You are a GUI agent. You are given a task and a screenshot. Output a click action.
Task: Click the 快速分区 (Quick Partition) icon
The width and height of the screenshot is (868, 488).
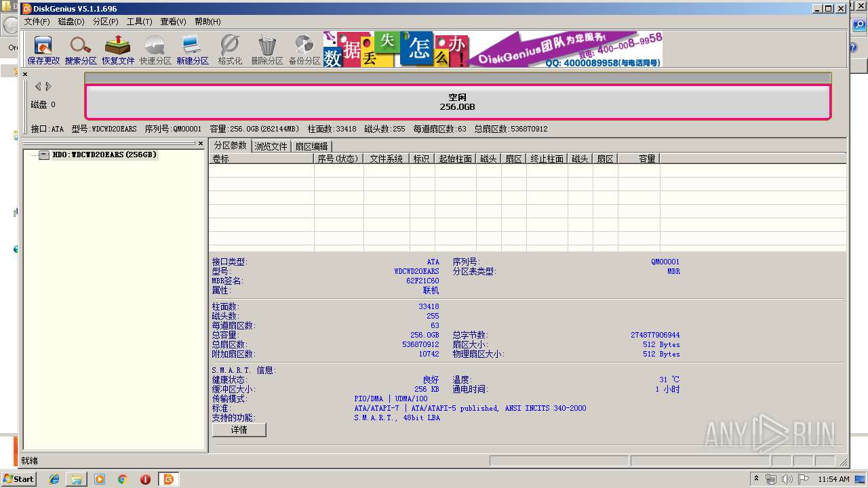[x=155, y=49]
